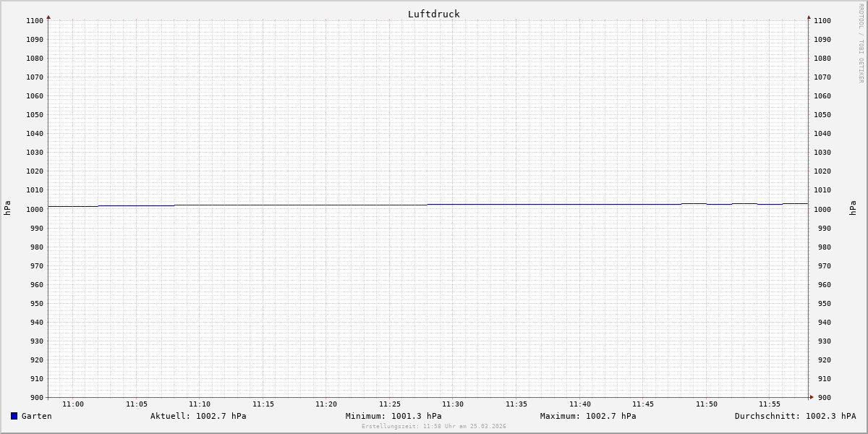Select the 11:55 time axis label
The height and width of the screenshot is (434, 868).
click(x=770, y=404)
